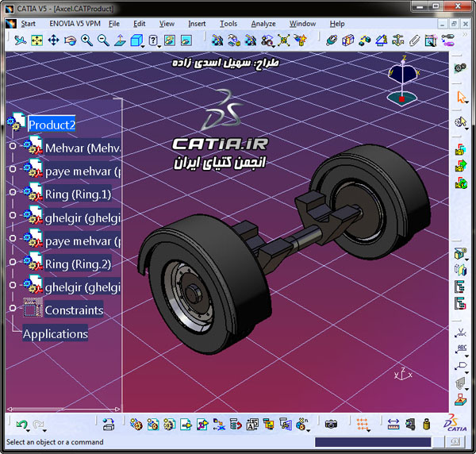Screen dimensions: 476x454
Task: Click the Capture camera icon
Action: 331,424
